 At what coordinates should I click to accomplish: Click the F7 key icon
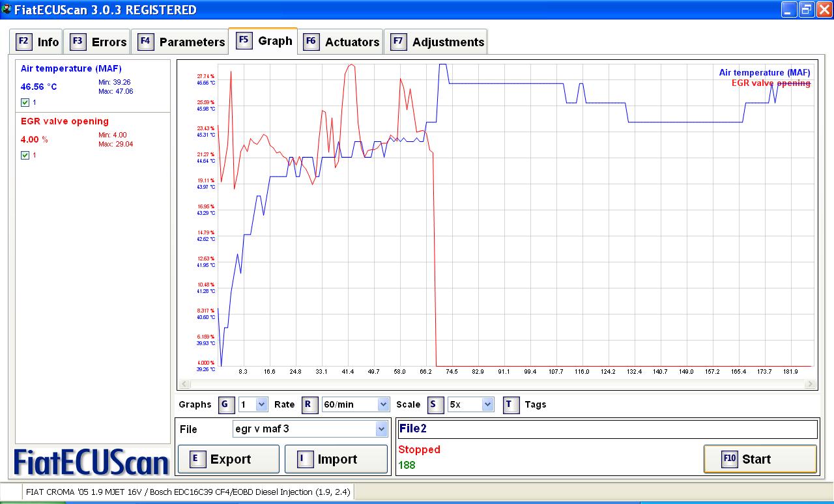[398, 42]
